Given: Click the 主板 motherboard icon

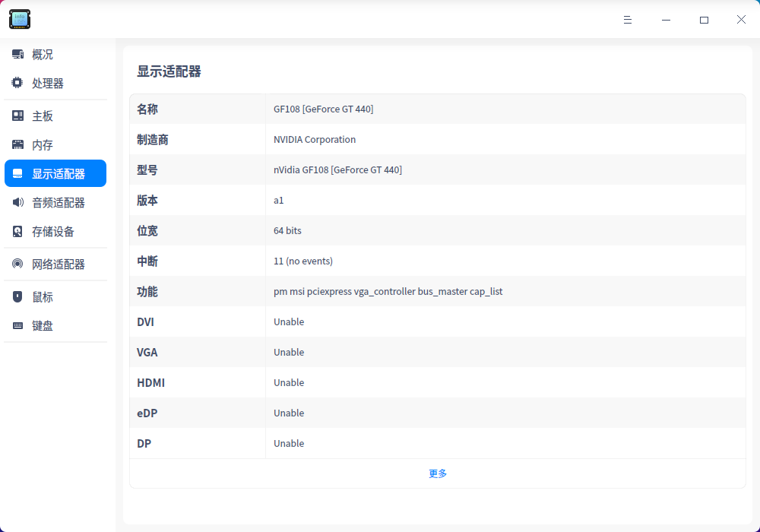Looking at the screenshot, I should pos(17,116).
